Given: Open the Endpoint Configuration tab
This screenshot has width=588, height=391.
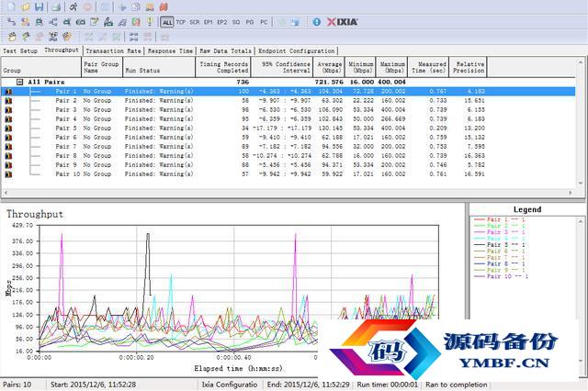Looking at the screenshot, I should [x=296, y=50].
